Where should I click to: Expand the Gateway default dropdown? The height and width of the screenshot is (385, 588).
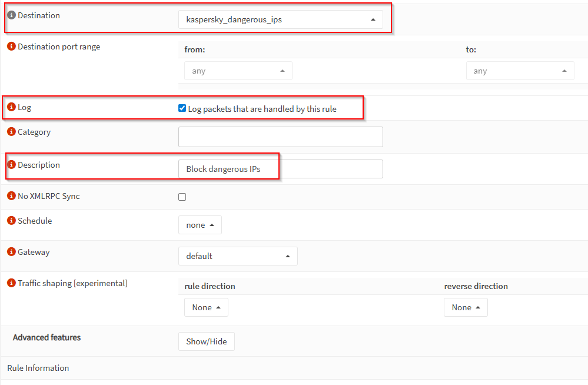point(238,256)
